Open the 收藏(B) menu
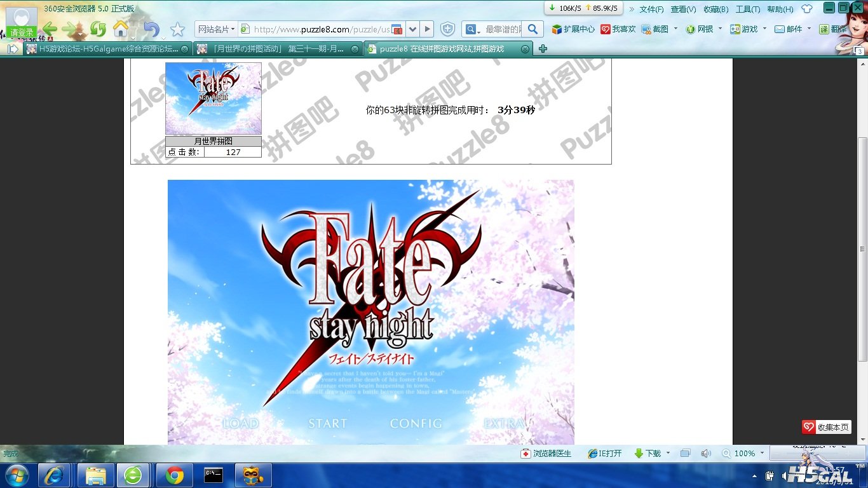 pos(715,10)
